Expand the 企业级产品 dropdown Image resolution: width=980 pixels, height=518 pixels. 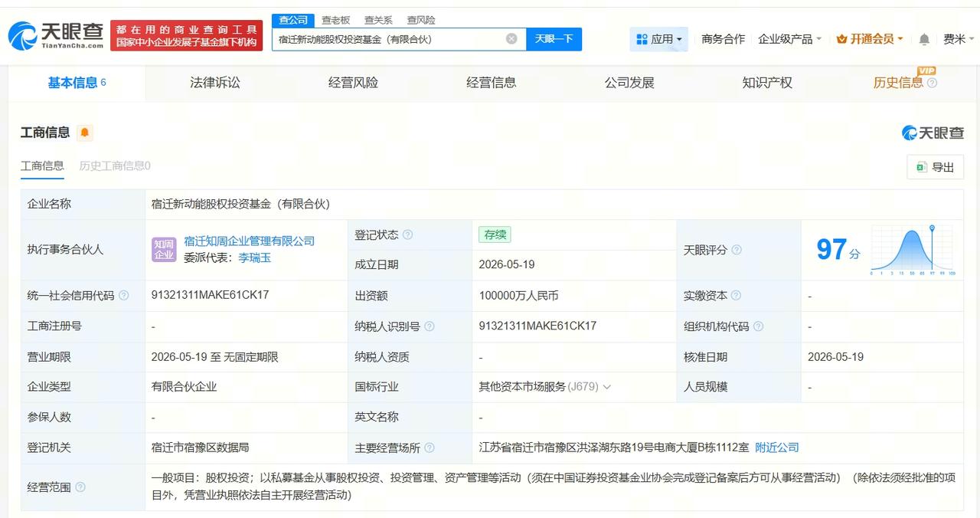(x=789, y=39)
